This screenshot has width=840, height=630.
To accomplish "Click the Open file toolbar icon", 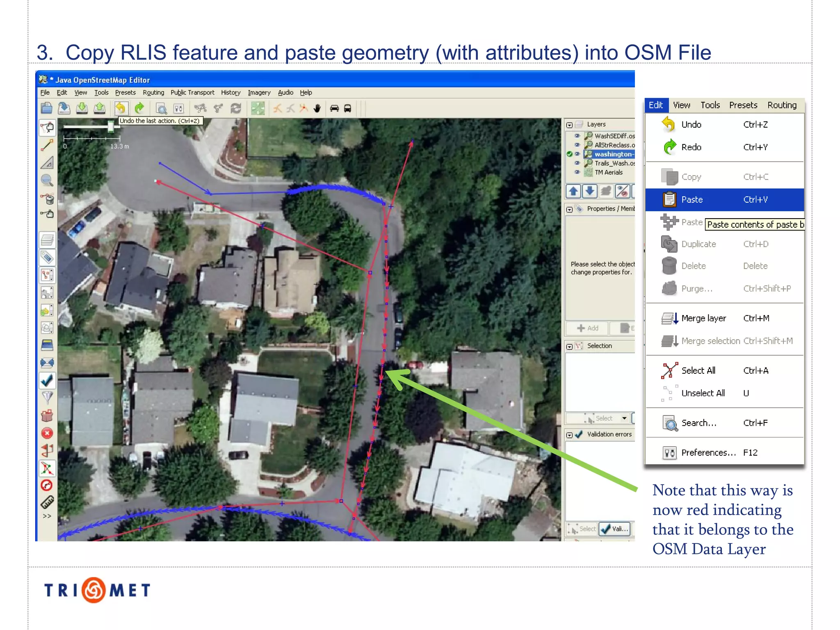I will (47, 108).
